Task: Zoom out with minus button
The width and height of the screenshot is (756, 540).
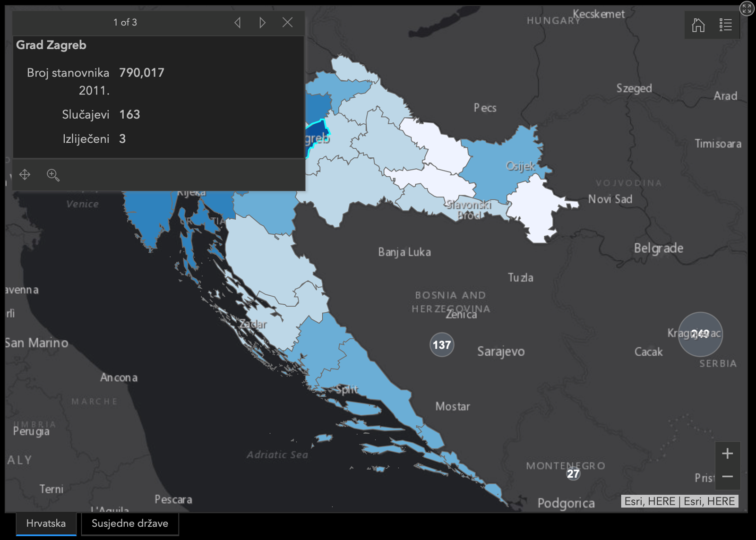Action: (x=728, y=477)
